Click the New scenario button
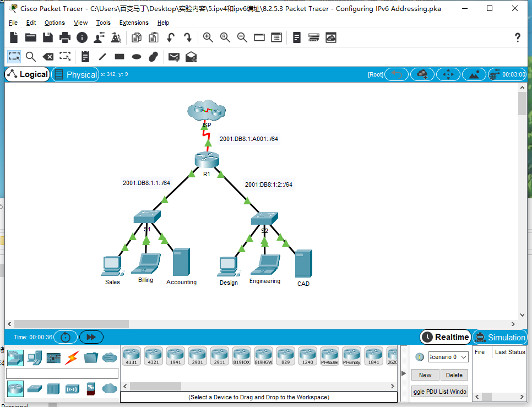The width and height of the screenshot is (532, 407). [x=425, y=375]
